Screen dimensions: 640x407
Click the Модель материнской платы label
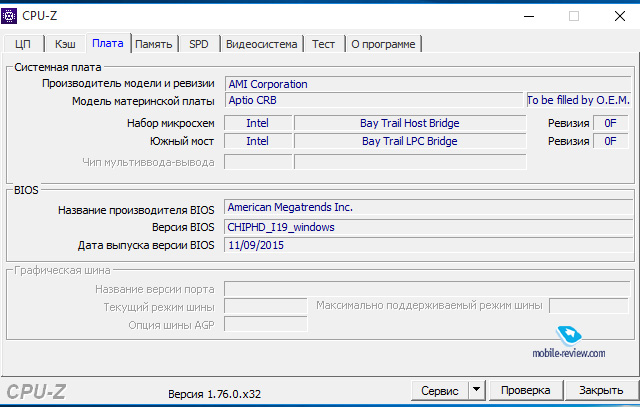tap(143, 101)
